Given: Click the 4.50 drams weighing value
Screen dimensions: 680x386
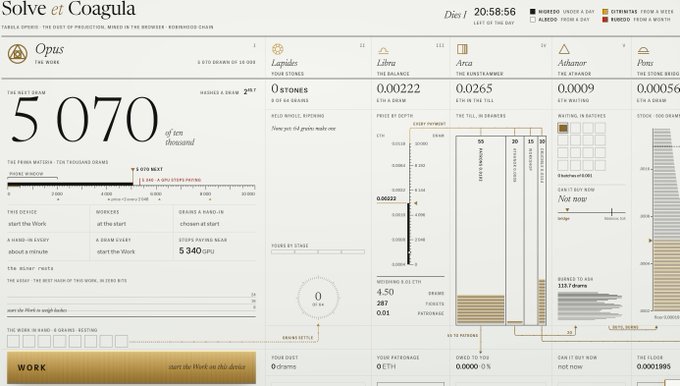Looking at the screenshot, I should pos(385,292).
